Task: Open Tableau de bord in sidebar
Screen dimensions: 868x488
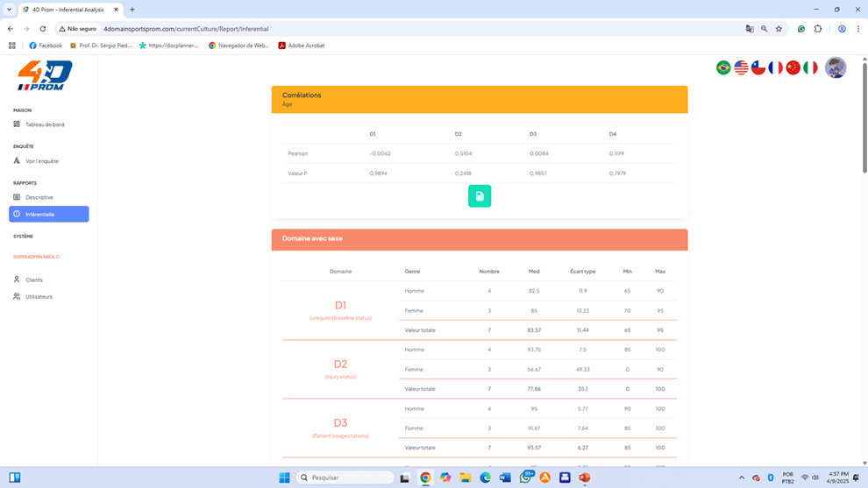Action: coord(44,124)
